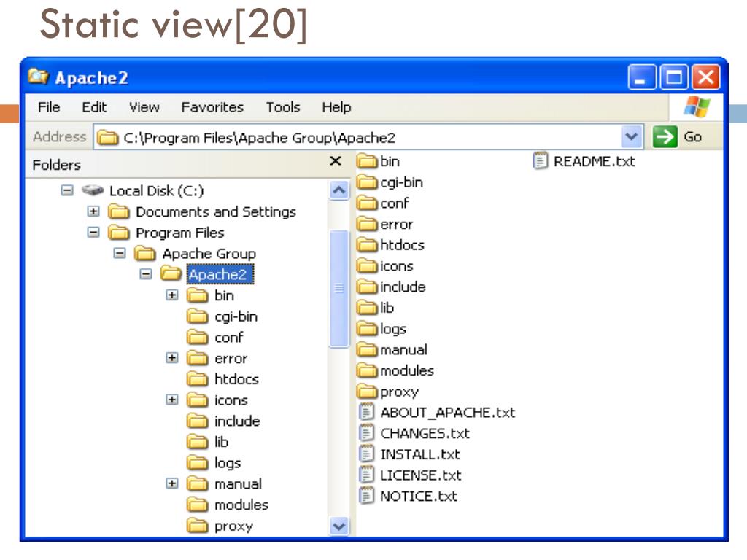This screenshot has width=747, height=560.
Task: Click the folder tree scroll down arrow
Action: click(x=339, y=526)
